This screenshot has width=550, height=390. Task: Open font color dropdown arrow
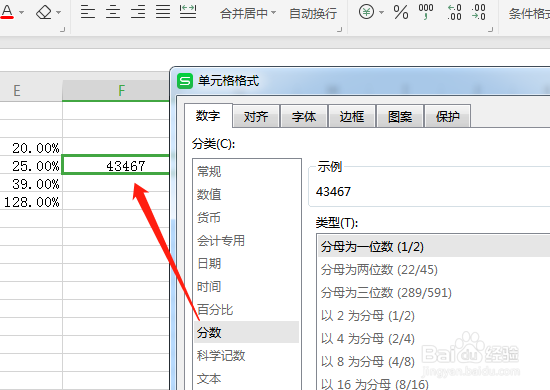[x=22, y=13]
